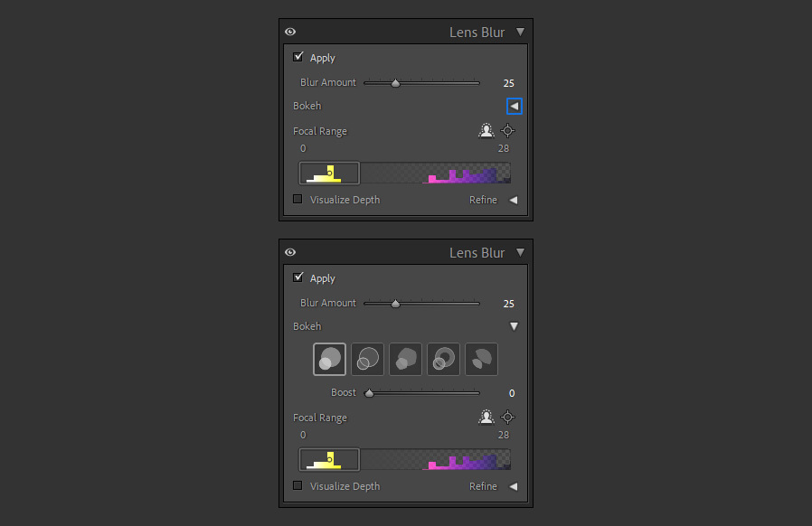Expand the Refine options in upper panel

click(514, 200)
